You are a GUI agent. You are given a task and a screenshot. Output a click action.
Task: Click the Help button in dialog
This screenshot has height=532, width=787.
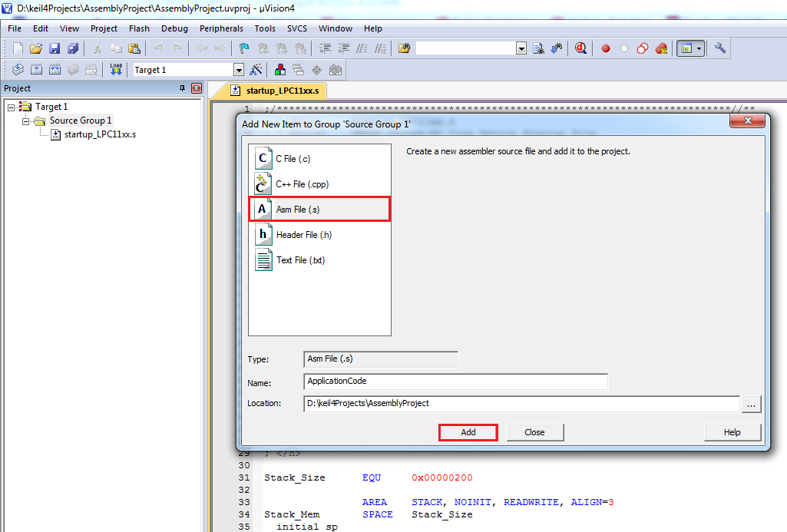pos(732,432)
